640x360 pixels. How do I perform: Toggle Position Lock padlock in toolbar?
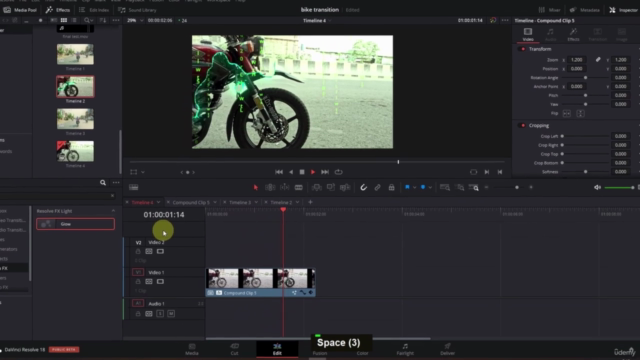391,187
